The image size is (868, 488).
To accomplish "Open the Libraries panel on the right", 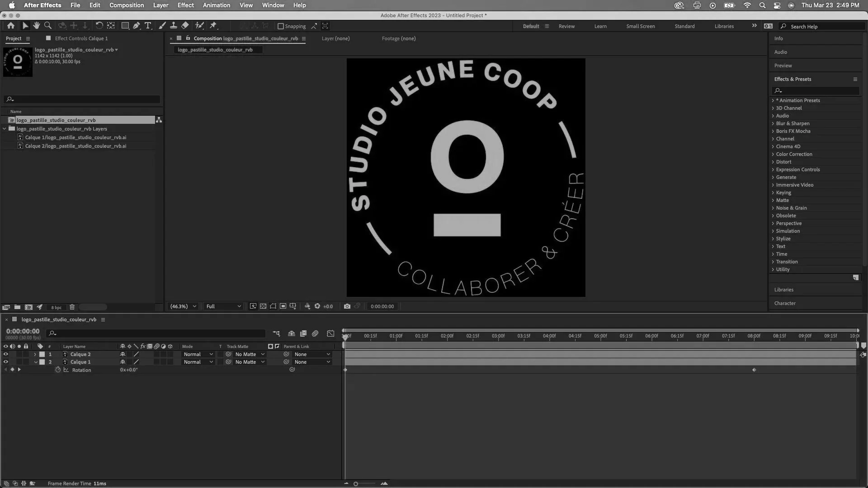I will click(x=783, y=290).
